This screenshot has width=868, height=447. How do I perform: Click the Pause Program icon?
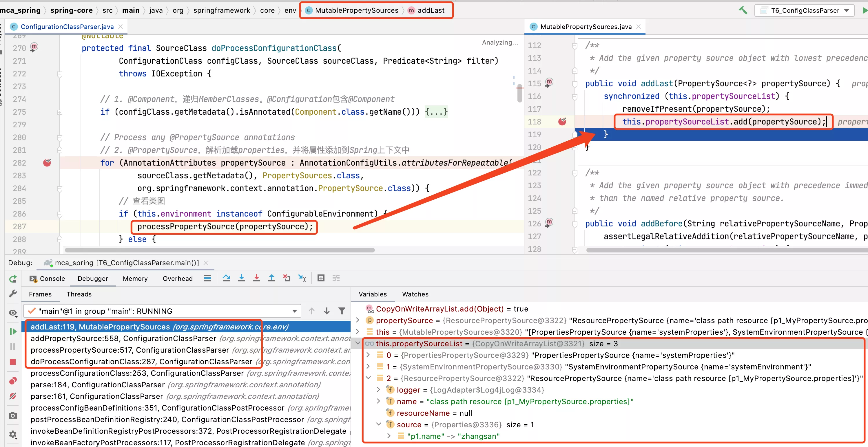coord(13,346)
